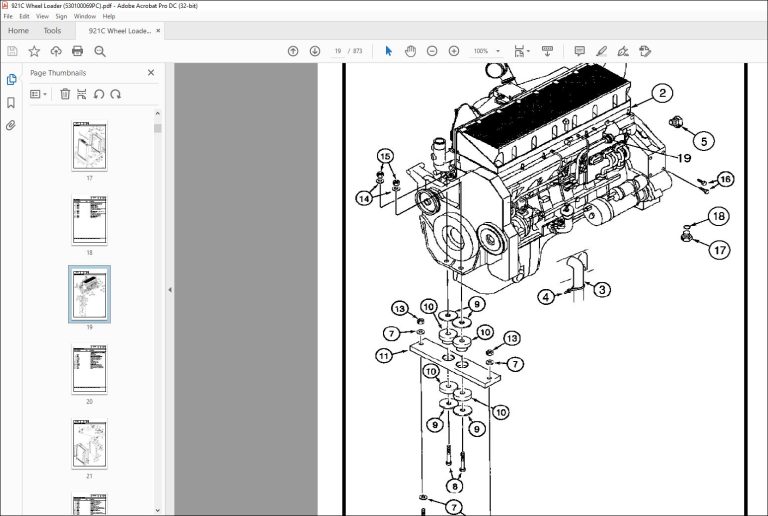Open the zoom level 100% dropdown
Image resolution: width=768 pixels, height=516 pixels.
point(487,51)
